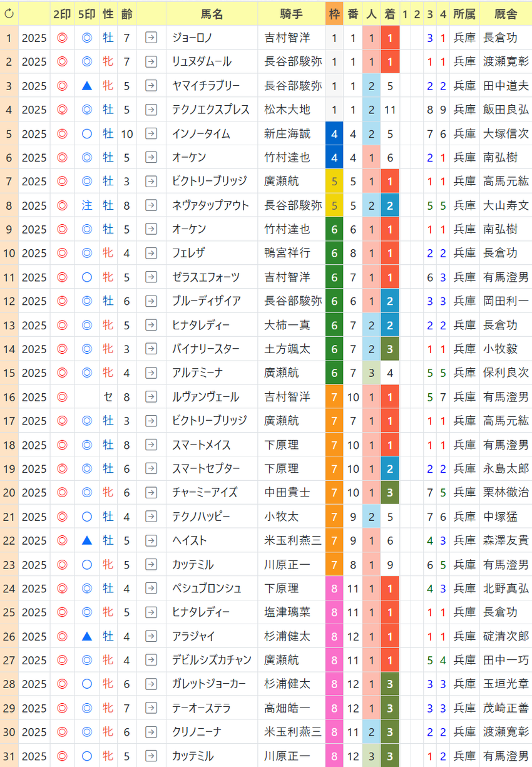This screenshot has height=767, width=532.
Task: Click the arrow icon beside アラジャイ
Action: click(x=151, y=636)
